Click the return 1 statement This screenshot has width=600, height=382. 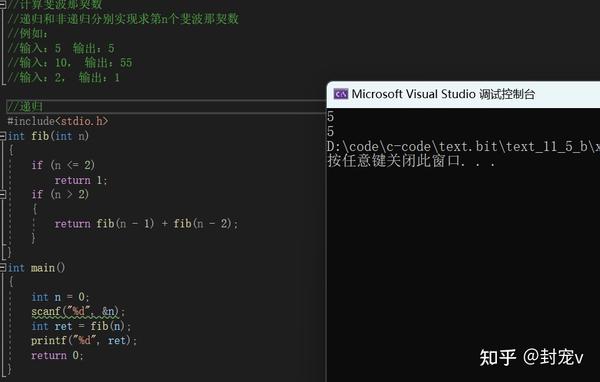(81, 180)
